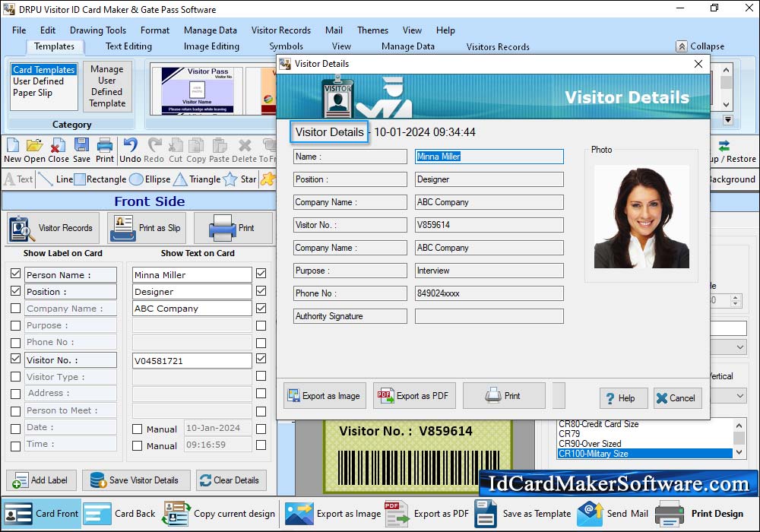This screenshot has height=532, width=760.
Task: Select the Line drawing tool
Action: pos(55,179)
